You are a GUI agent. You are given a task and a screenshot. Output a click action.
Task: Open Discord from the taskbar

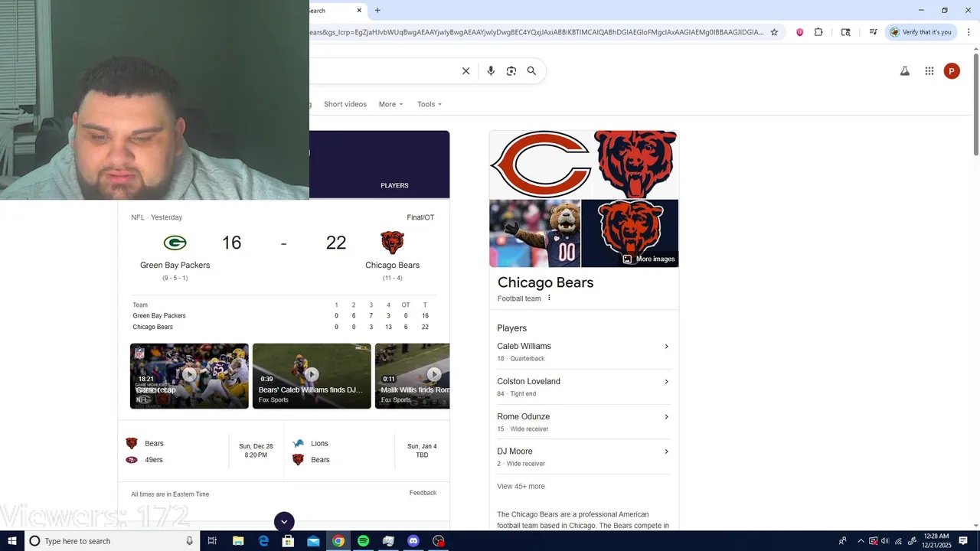click(x=413, y=541)
